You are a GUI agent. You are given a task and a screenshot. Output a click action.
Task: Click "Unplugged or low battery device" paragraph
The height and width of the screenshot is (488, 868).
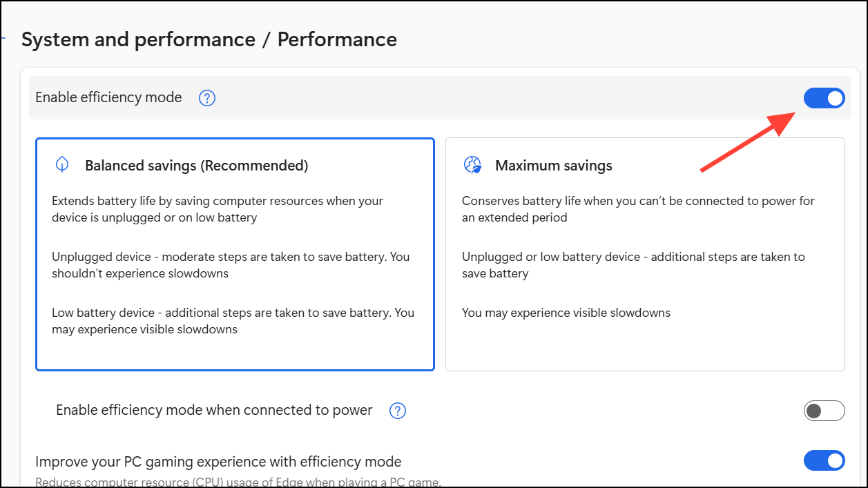[x=633, y=265]
